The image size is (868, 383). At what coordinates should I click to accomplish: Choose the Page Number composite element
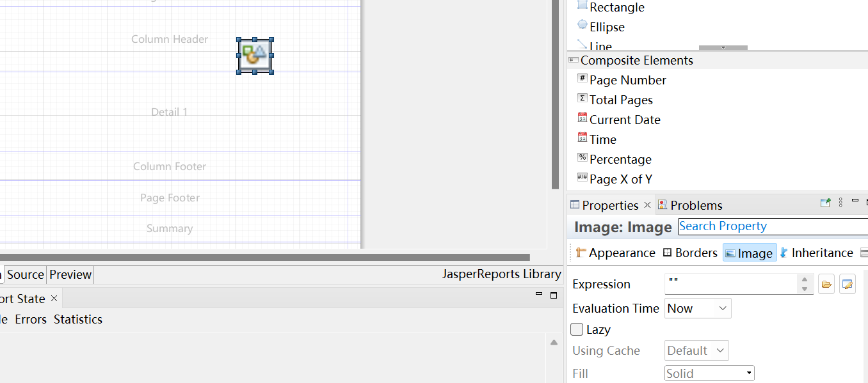click(x=622, y=80)
